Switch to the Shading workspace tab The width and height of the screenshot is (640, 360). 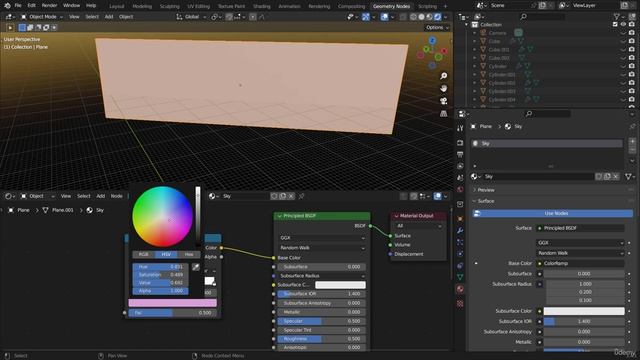coord(262,6)
